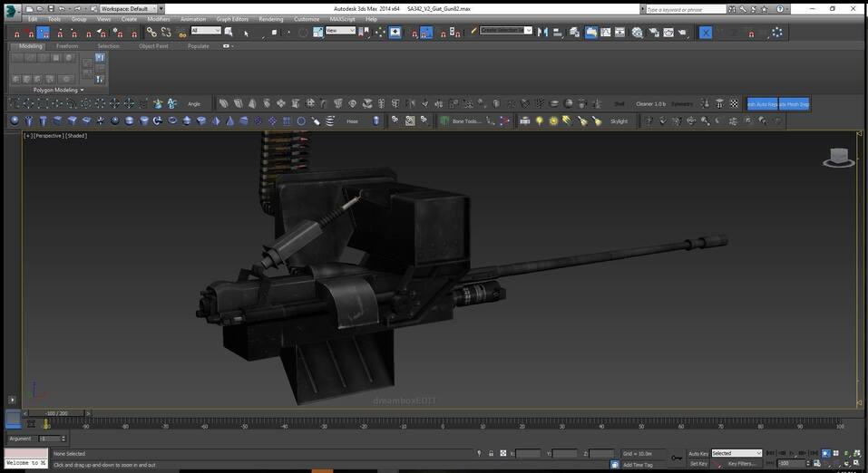Click the Bone Tools toolbar button

pyautogui.click(x=466, y=121)
